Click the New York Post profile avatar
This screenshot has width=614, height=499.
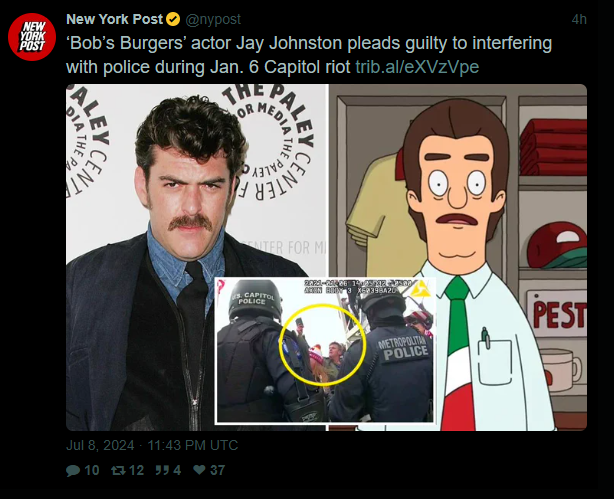pyautogui.click(x=32, y=37)
